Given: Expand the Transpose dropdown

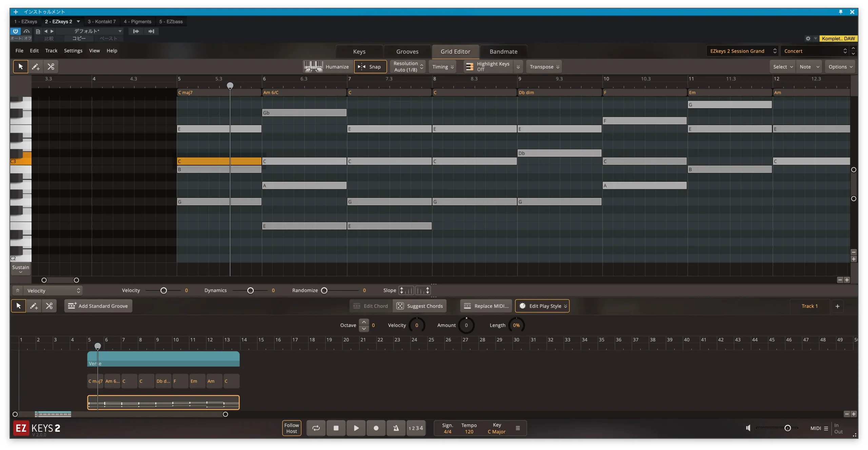Looking at the screenshot, I should pyautogui.click(x=544, y=67).
